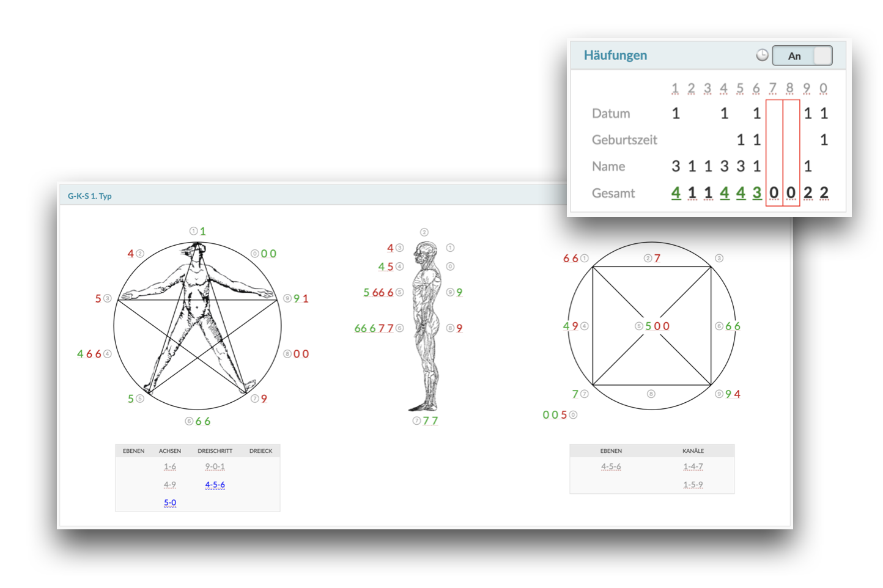Click the square-in-circle diagram
883x588 pixels.
coord(652,326)
